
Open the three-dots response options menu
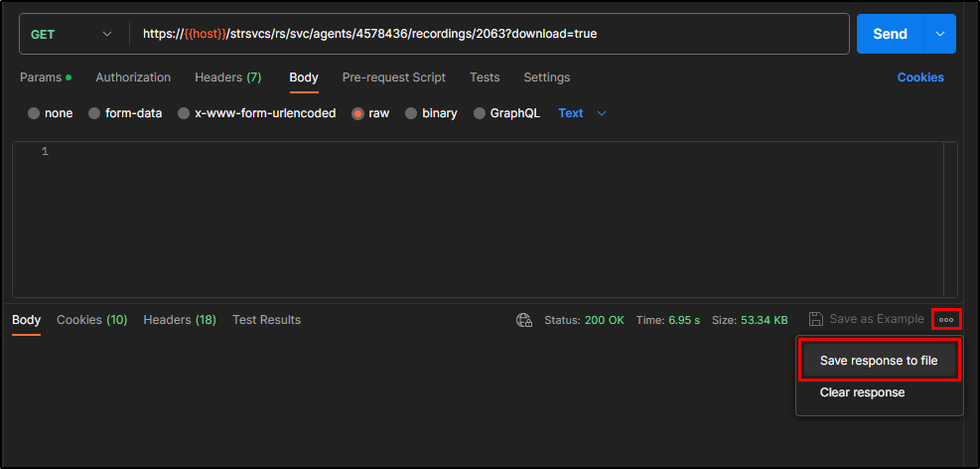coord(946,320)
